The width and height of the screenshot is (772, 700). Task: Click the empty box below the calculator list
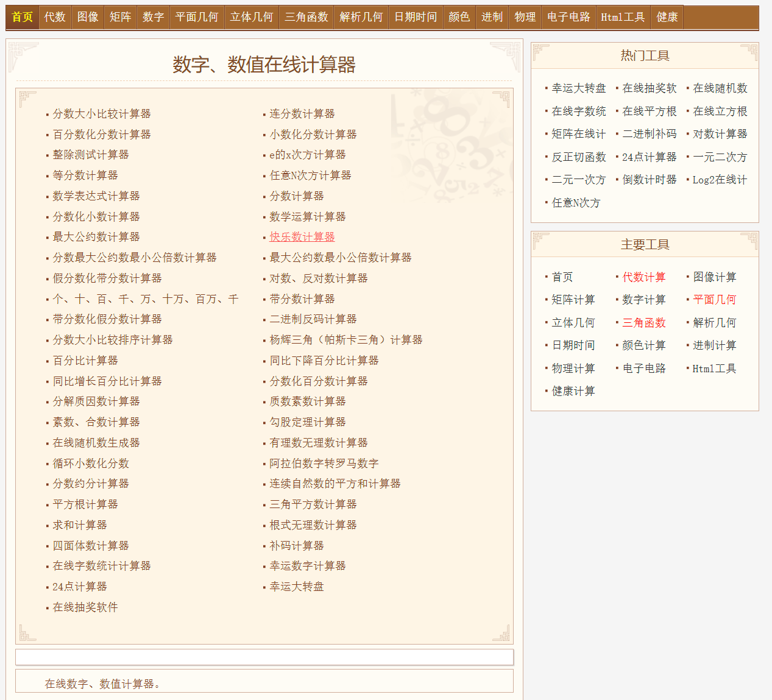pos(264,657)
